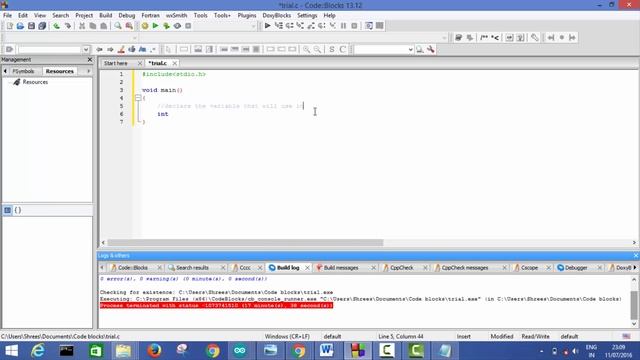The image size is (640, 360).
Task: Open a file with the toolbar folder icon
Action: coord(20,26)
